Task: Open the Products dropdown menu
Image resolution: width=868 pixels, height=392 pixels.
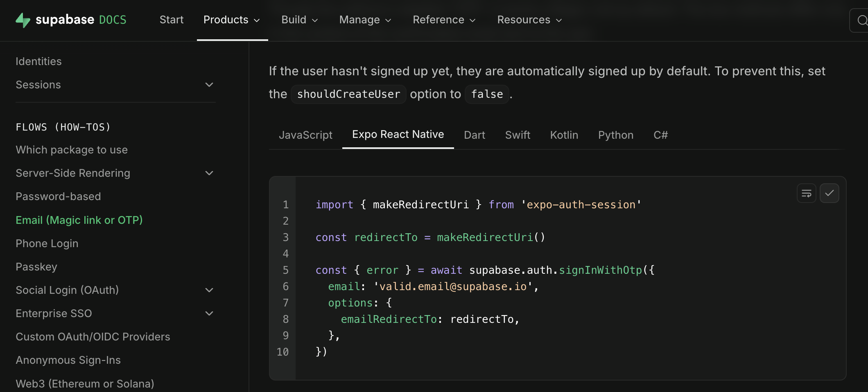Action: (x=232, y=20)
